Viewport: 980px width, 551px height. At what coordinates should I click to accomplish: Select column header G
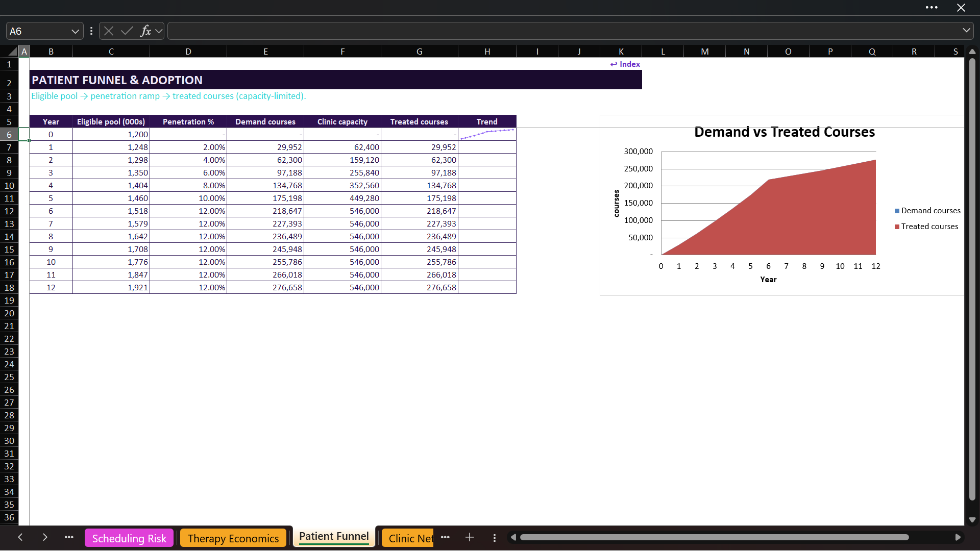point(420,52)
